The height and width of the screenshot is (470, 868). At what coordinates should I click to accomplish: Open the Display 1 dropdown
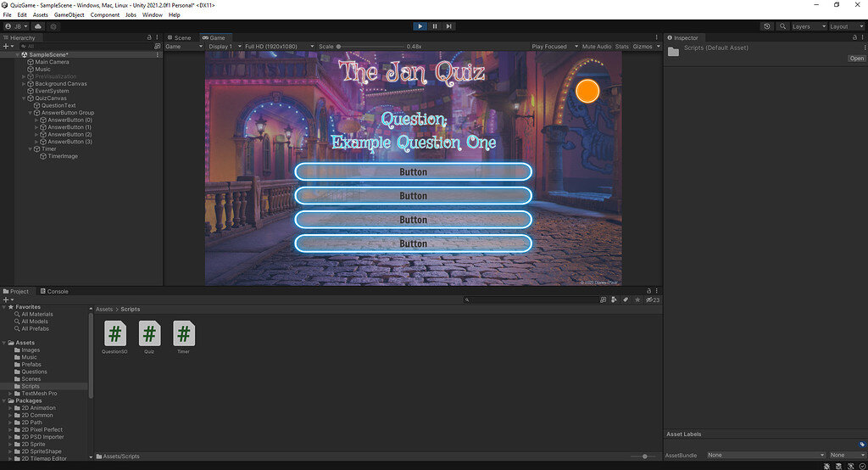(225, 47)
